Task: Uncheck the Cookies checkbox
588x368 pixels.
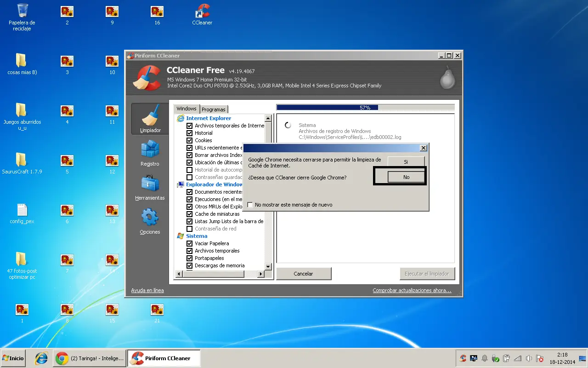Action: (190, 140)
